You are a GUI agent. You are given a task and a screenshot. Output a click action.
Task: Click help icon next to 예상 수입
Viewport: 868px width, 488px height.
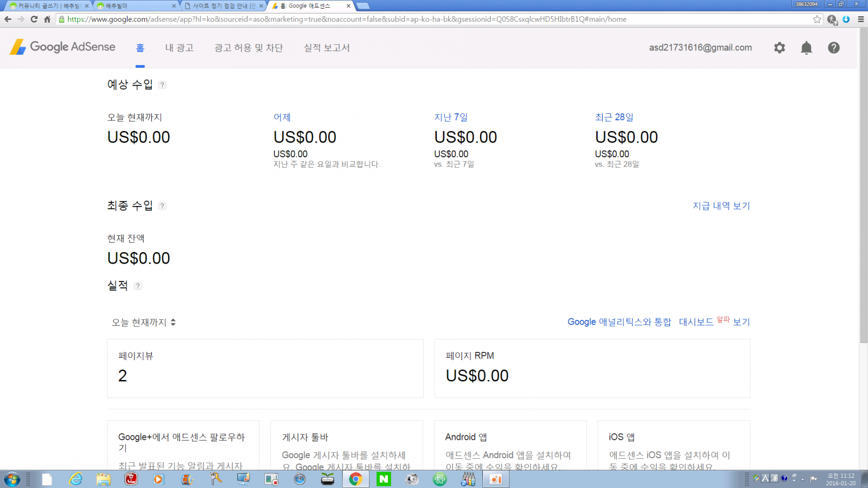click(x=162, y=85)
